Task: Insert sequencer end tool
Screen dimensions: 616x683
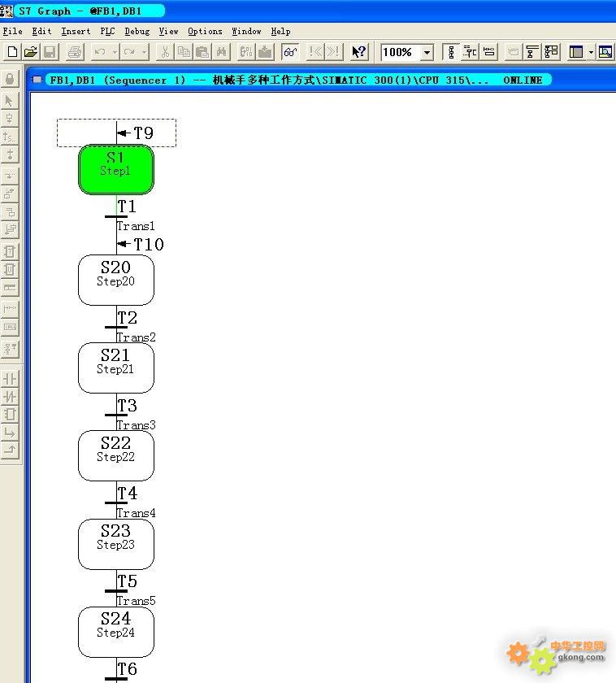Action: click(x=10, y=154)
